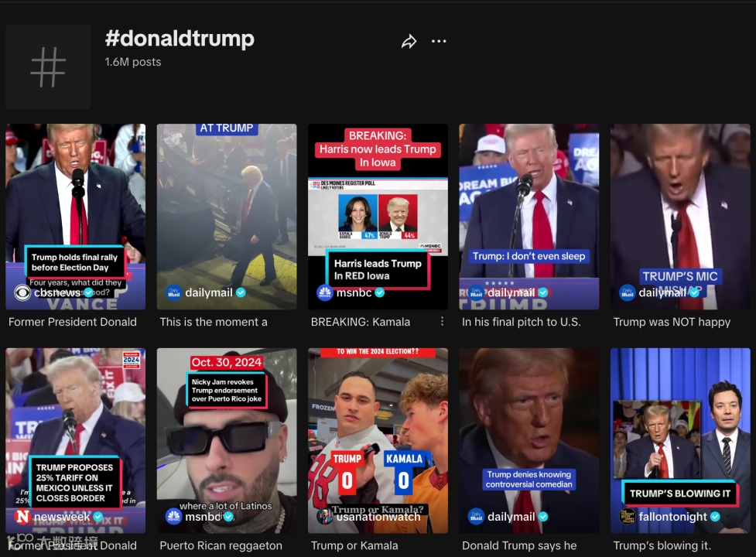Click the msnbc username on Iowa poll video
The height and width of the screenshot is (557, 756).
tap(354, 292)
